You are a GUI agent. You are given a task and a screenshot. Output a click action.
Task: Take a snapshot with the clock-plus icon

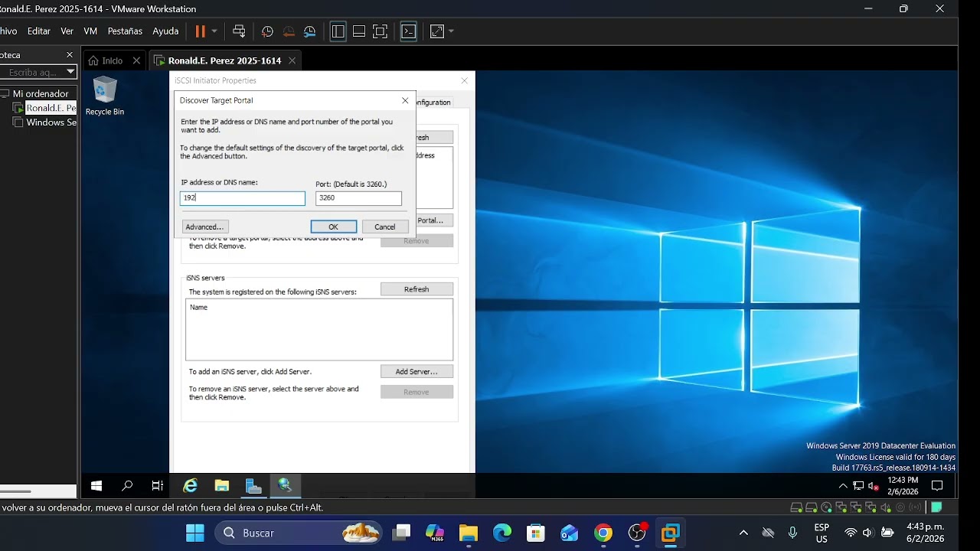tap(267, 31)
